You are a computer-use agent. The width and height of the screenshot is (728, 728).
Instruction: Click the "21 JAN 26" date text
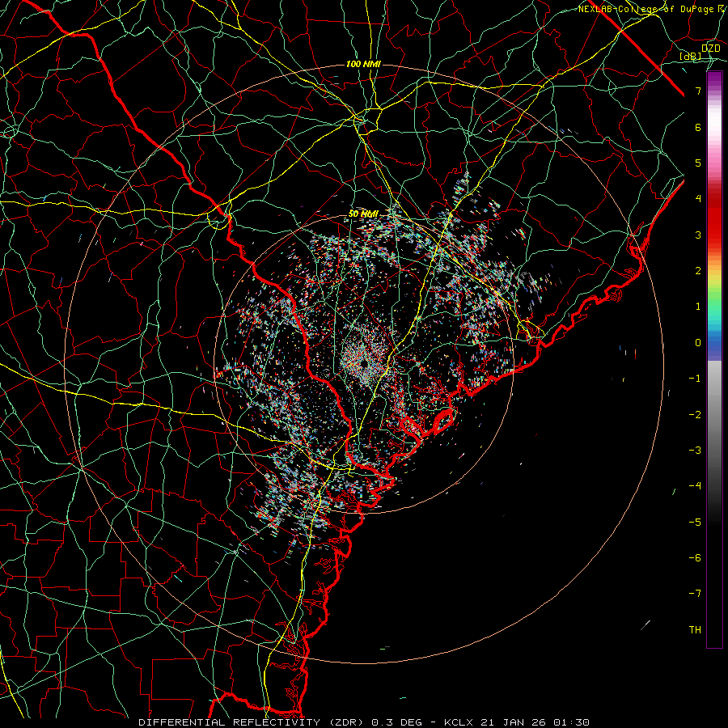coord(512,722)
